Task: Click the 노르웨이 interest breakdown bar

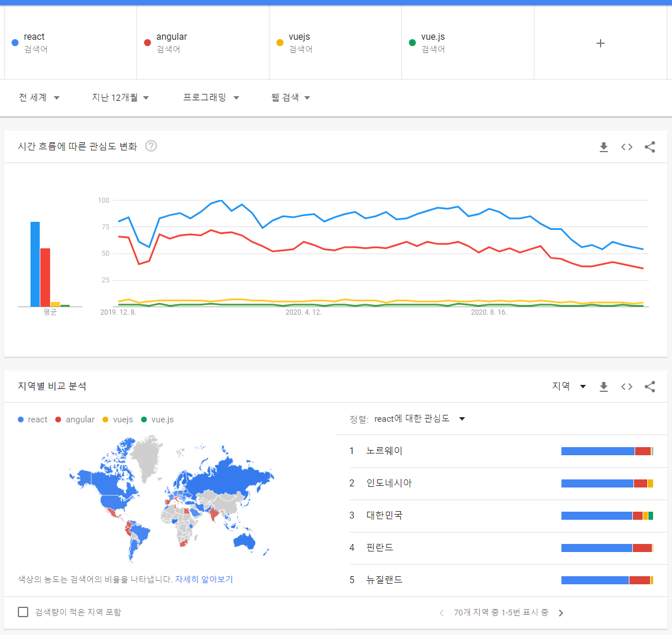Action: [x=608, y=451]
